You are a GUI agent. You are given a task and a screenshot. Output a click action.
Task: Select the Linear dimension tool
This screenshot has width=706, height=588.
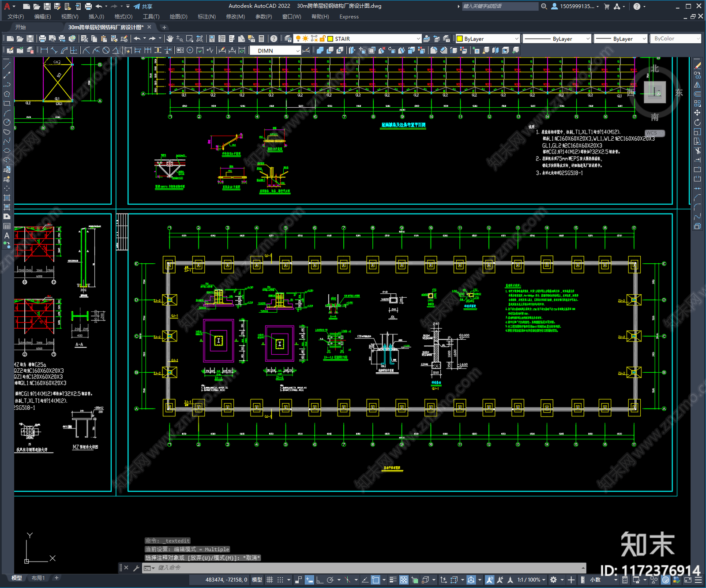pyautogui.click(x=44, y=50)
